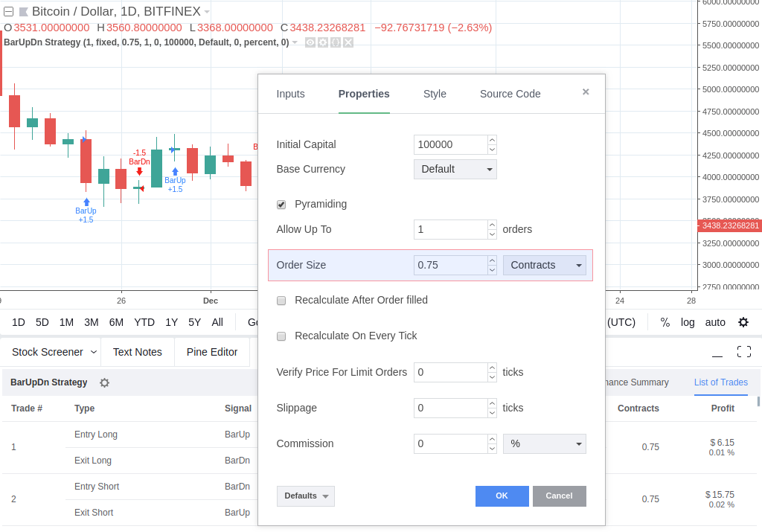Click the strategy source code braces icon
The width and height of the screenshot is (762, 532).
336,42
